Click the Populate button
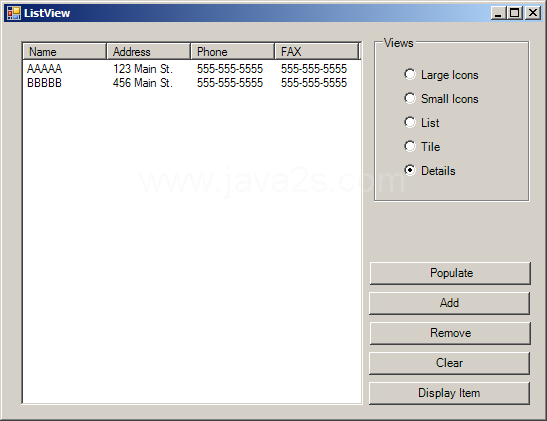This screenshot has width=547, height=421. click(x=450, y=273)
